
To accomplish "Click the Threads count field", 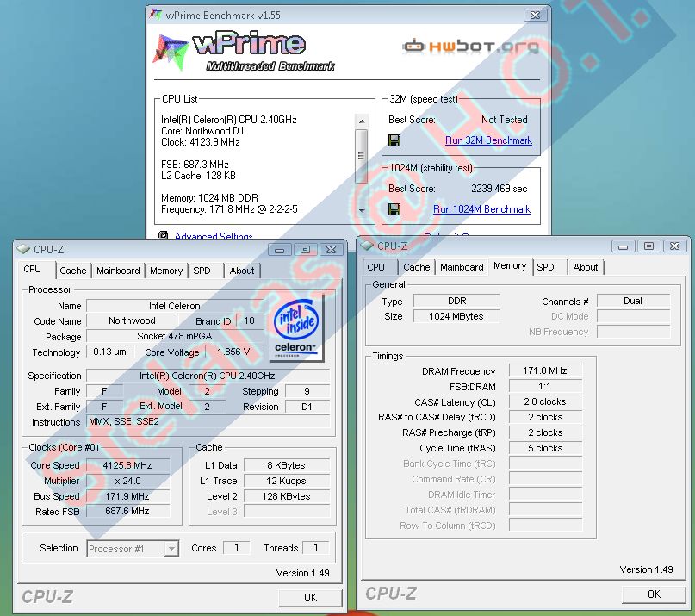I will [x=315, y=548].
